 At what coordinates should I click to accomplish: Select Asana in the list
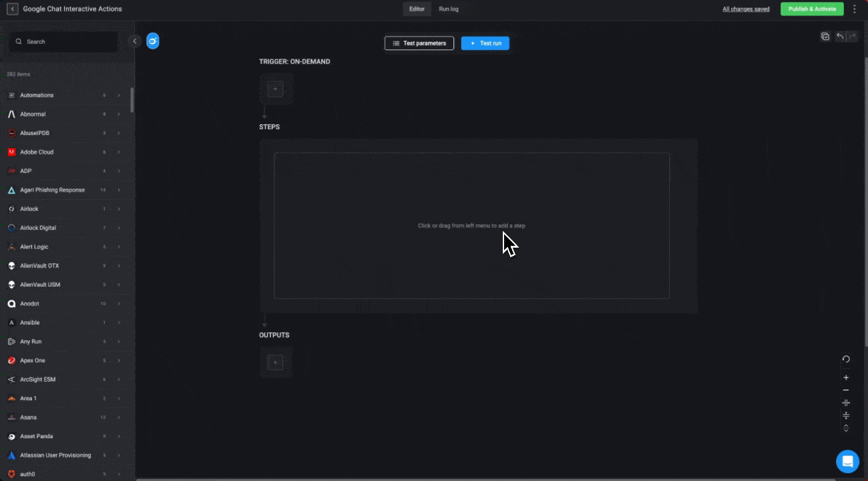point(29,418)
